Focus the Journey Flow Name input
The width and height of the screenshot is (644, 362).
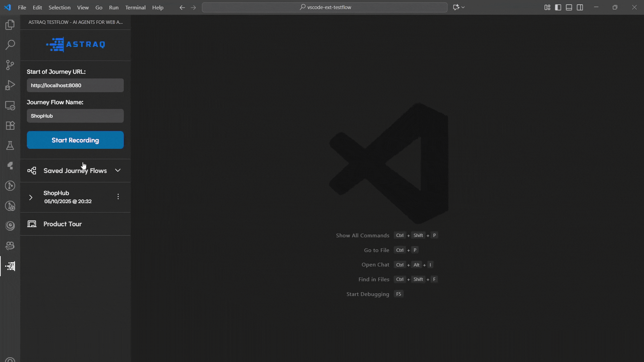[x=75, y=116]
